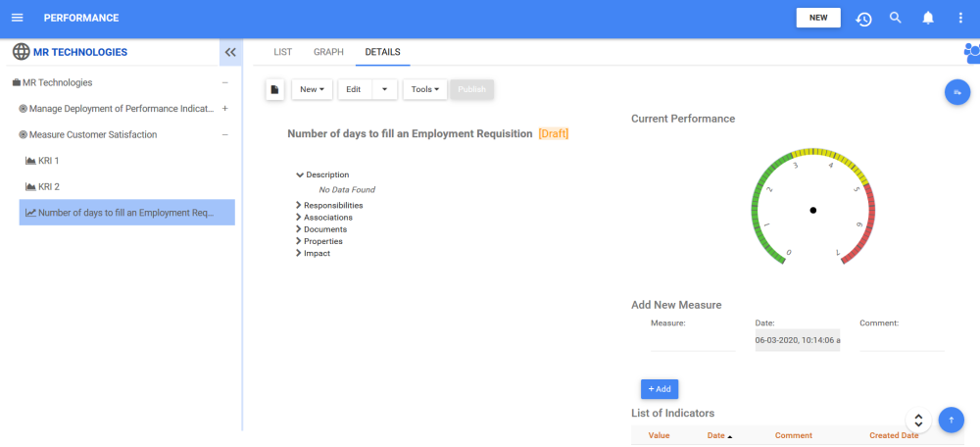Open the New dropdown menu
This screenshot has height=447, width=980.
pos(312,89)
